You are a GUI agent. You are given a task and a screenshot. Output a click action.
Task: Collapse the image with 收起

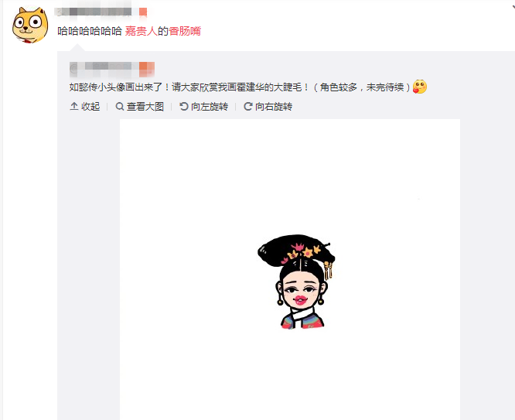[x=85, y=107]
